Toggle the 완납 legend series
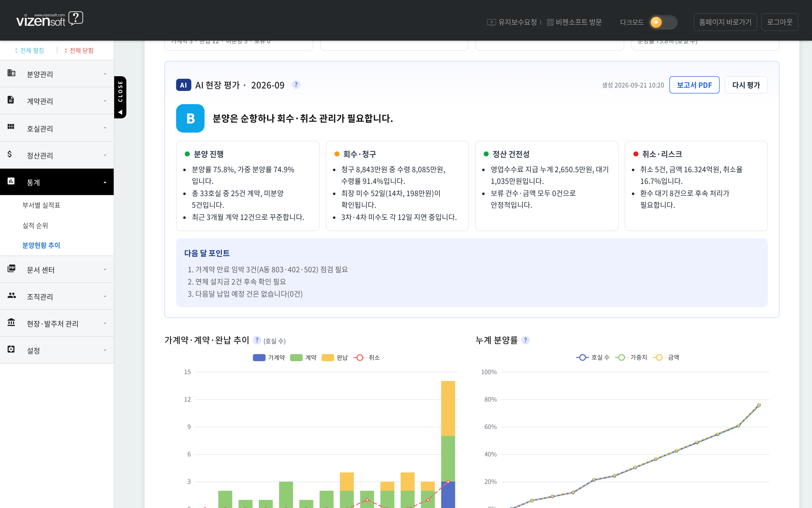The width and height of the screenshot is (812, 508). (x=334, y=357)
